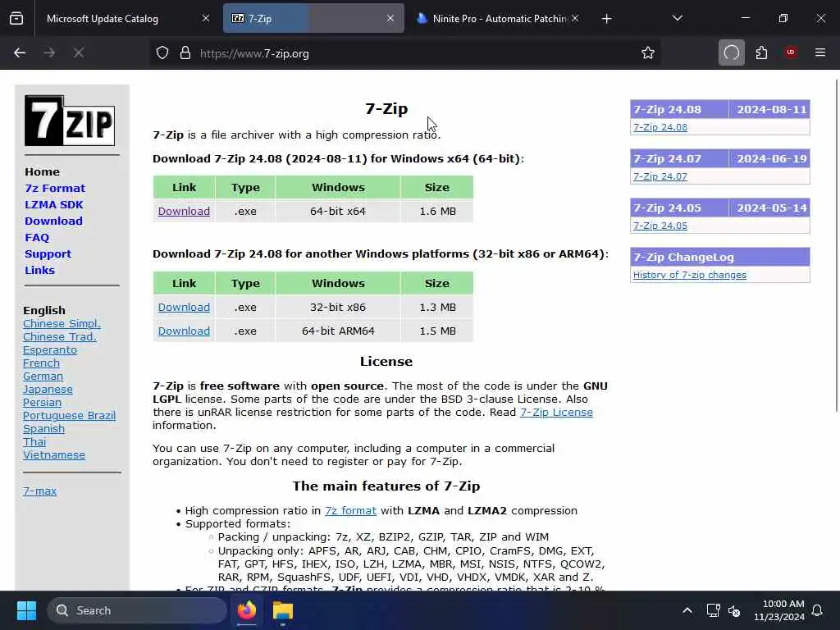Open Firefox View recent browsing icon

[16, 18]
